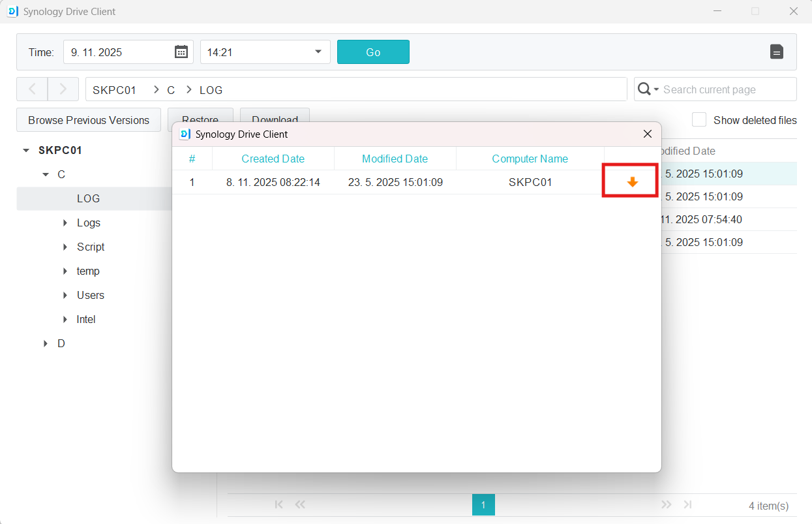Jump to the first page of results

[x=279, y=504]
